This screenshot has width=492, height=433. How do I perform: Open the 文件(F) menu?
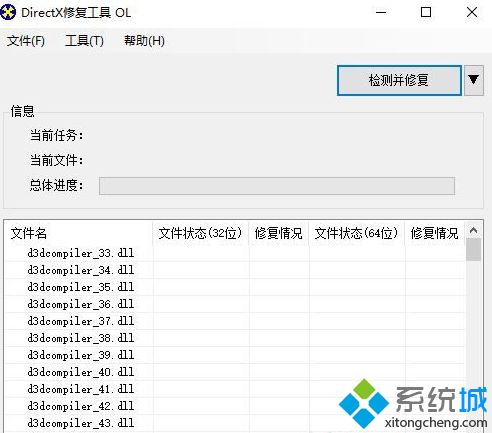[26, 41]
